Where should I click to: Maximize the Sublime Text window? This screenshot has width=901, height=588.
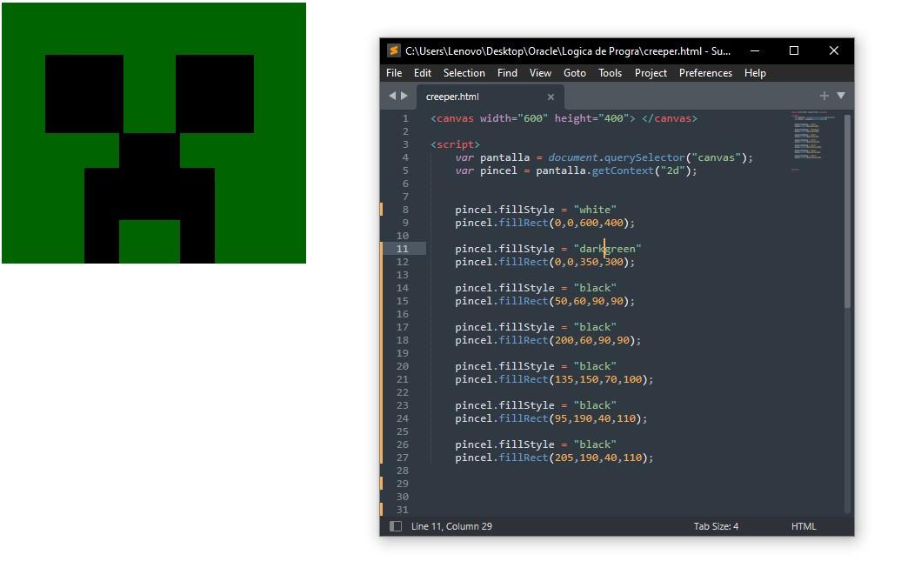pos(794,50)
